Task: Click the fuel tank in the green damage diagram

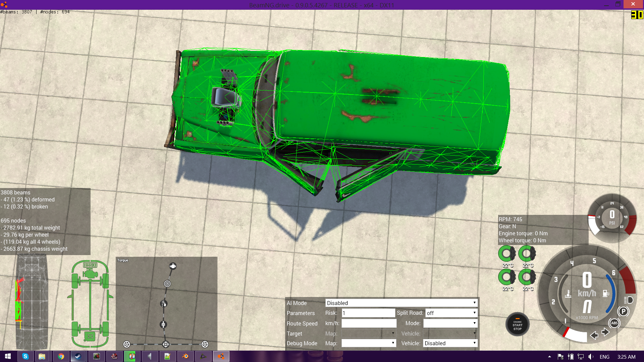Action: coord(90,337)
